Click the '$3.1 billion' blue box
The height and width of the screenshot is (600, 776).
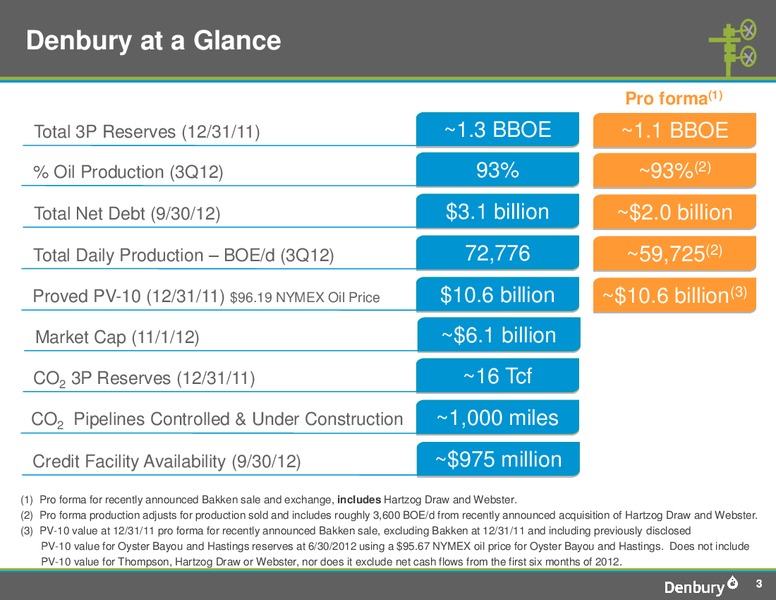497,211
